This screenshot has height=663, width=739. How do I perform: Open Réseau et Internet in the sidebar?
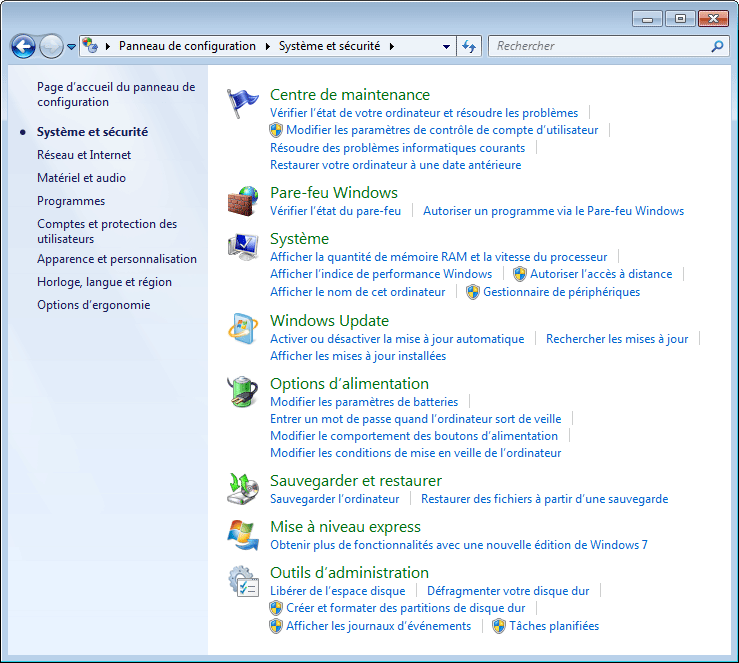tap(84, 155)
